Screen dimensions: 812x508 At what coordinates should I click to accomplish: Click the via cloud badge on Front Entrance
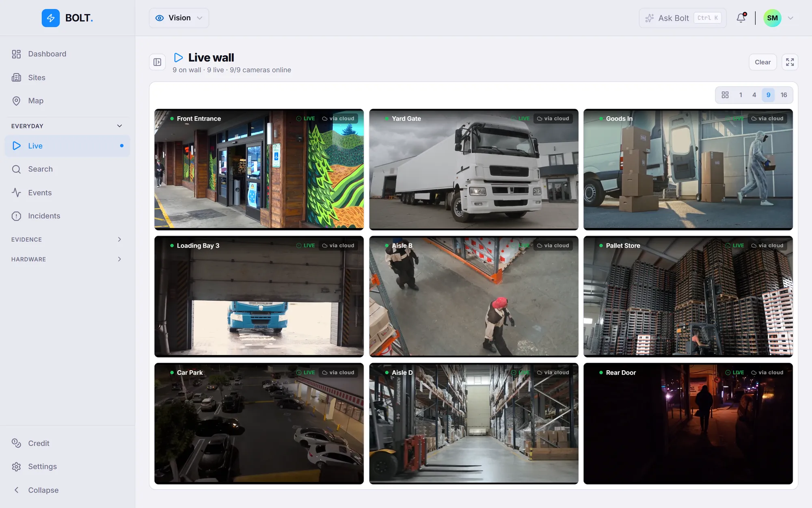tap(338, 119)
